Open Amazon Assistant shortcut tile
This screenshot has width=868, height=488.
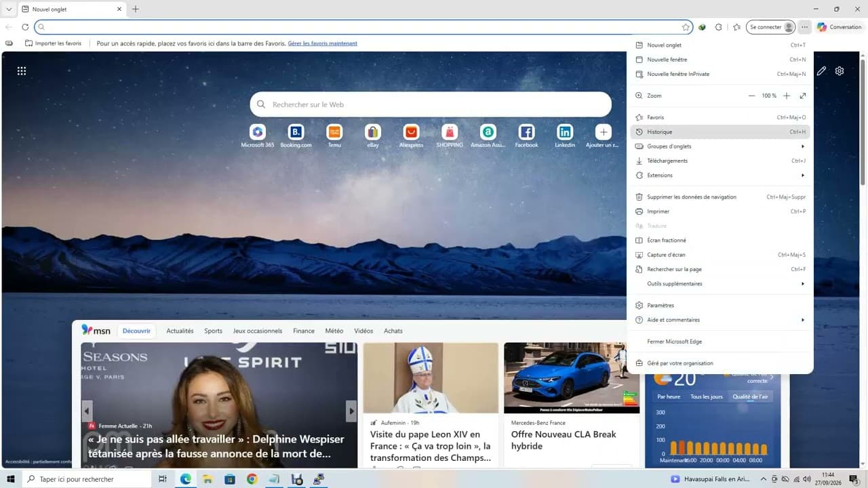(488, 136)
